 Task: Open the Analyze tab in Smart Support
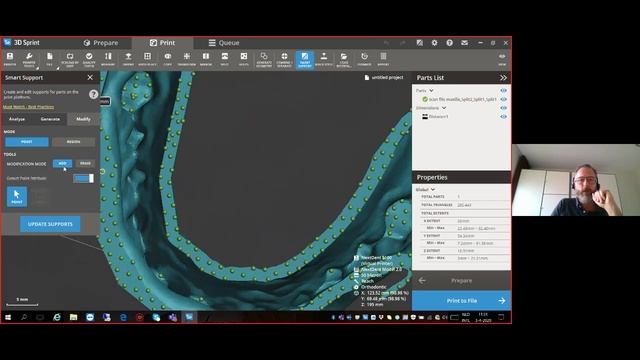(17, 119)
